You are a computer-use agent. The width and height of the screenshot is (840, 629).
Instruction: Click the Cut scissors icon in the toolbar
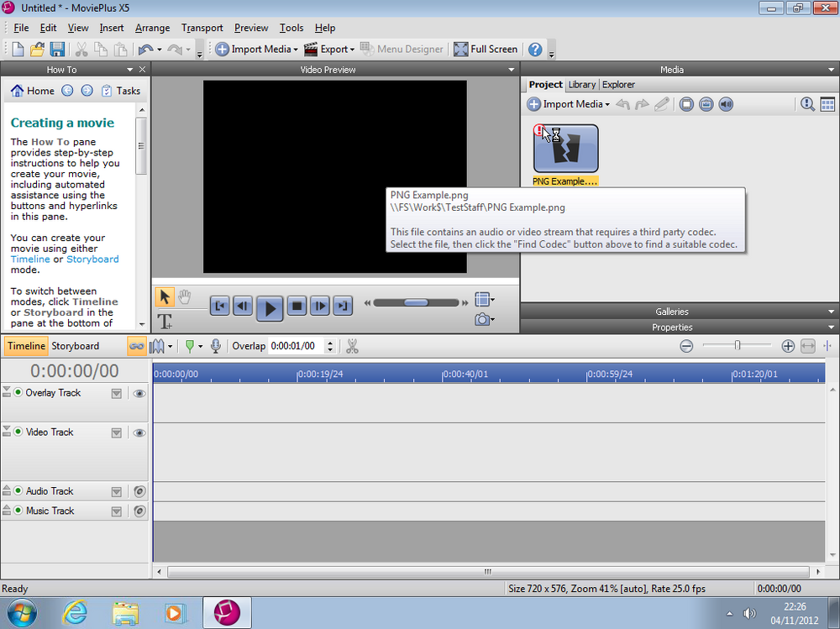(81, 50)
